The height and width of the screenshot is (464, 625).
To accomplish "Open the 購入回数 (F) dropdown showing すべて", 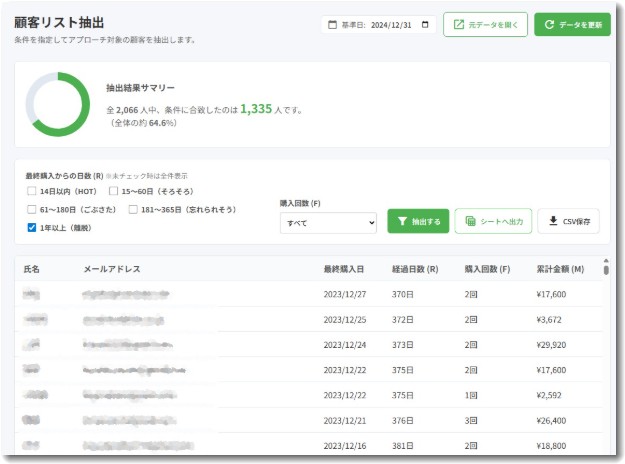I will 328,223.
